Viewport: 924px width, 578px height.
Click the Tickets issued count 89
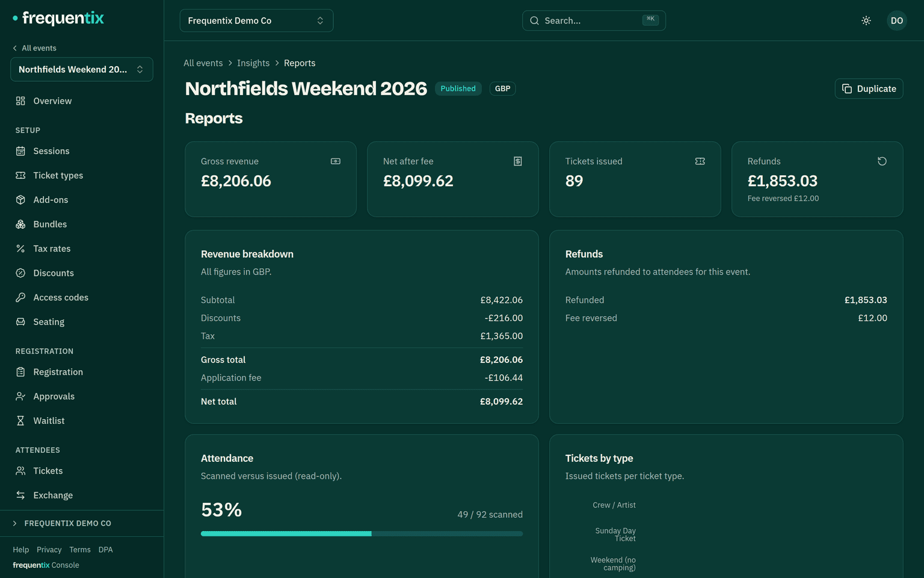pyautogui.click(x=574, y=181)
